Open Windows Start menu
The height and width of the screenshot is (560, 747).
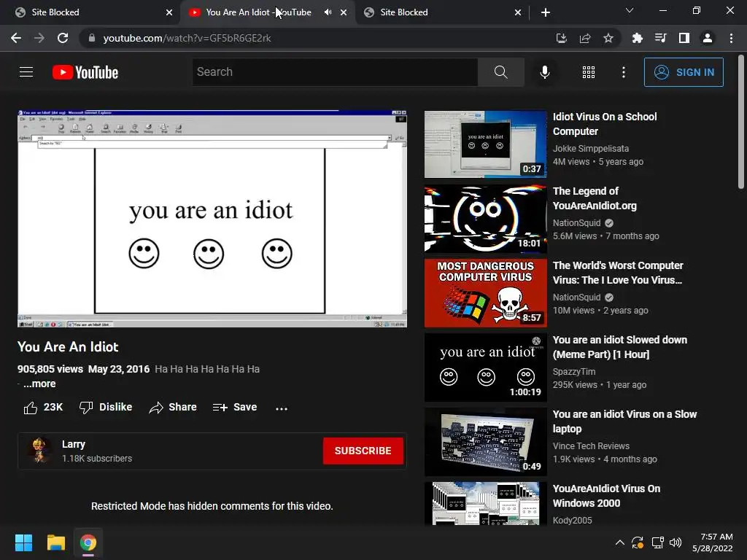pyautogui.click(x=23, y=542)
